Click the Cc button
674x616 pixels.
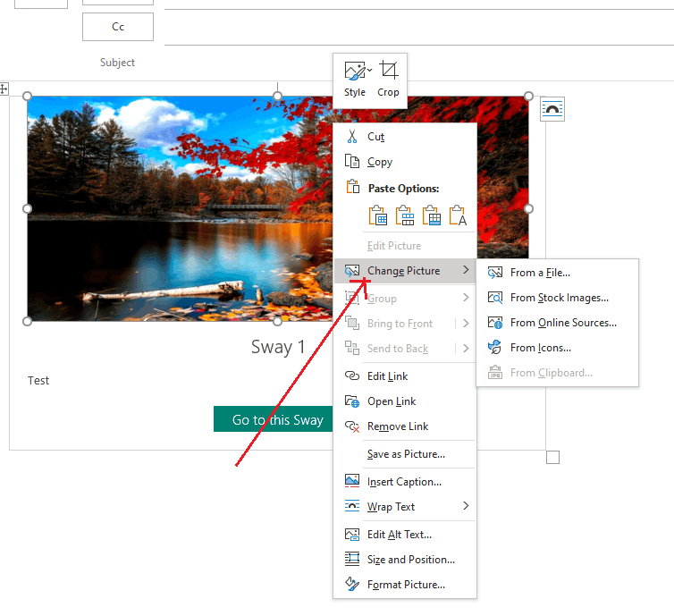pos(118,27)
